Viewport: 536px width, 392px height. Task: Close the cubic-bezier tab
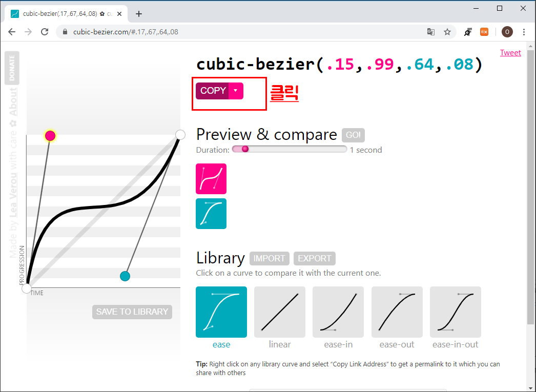click(119, 14)
